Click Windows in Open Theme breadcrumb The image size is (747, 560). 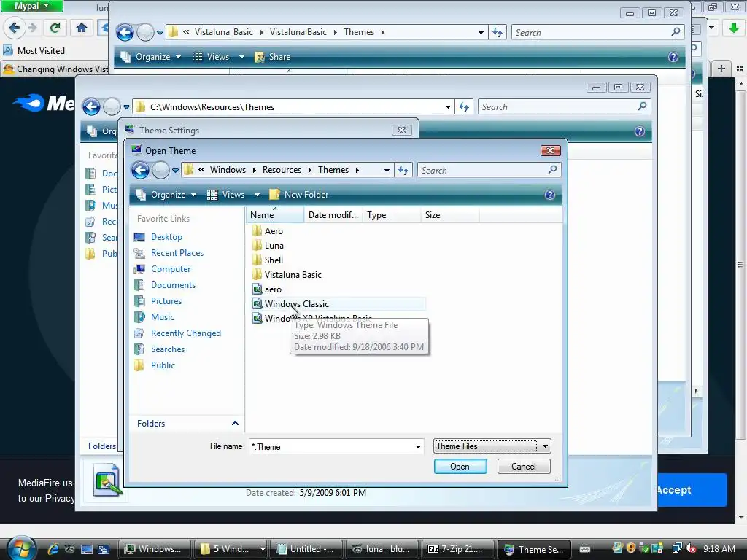coord(228,170)
